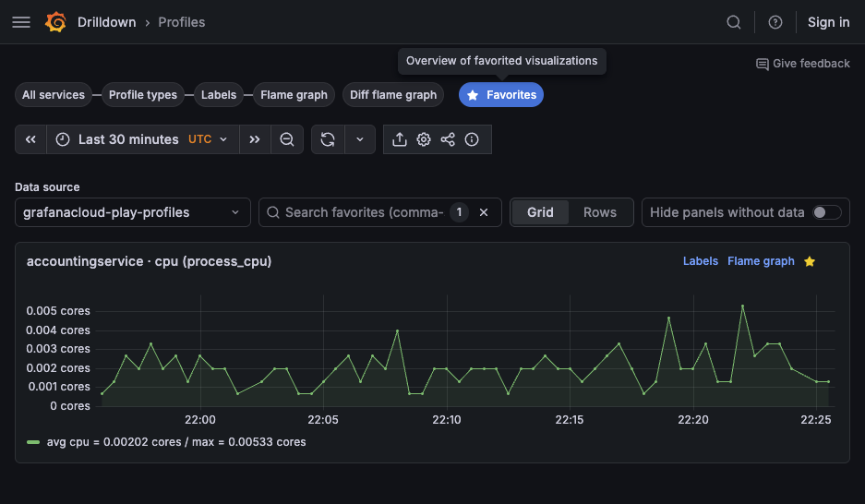Select the All services tab
The image size is (865, 504).
point(54,95)
